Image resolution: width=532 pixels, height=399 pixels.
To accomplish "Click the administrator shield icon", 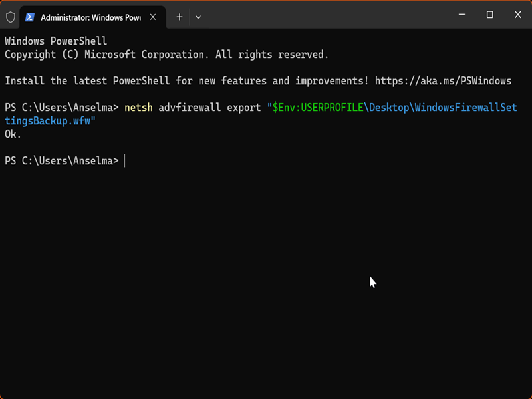I will pos(11,16).
